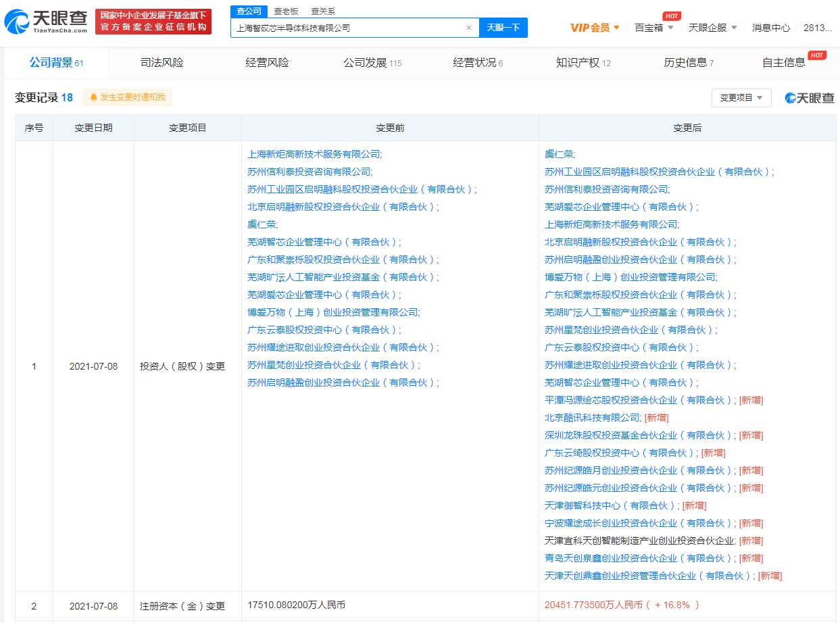Viewport: 840px width, 623px height.
Task: Click the TianYanCha logo
Action: (x=46, y=22)
